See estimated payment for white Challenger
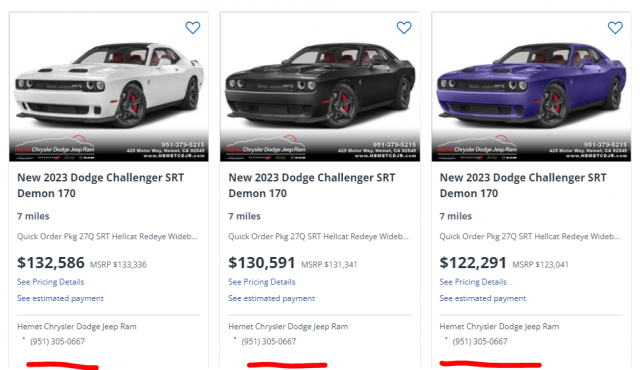 60,298
